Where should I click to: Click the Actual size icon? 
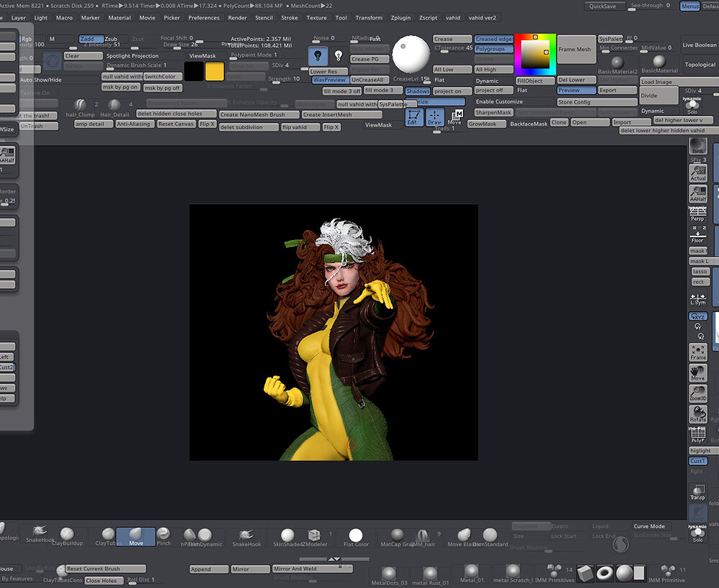click(697, 173)
